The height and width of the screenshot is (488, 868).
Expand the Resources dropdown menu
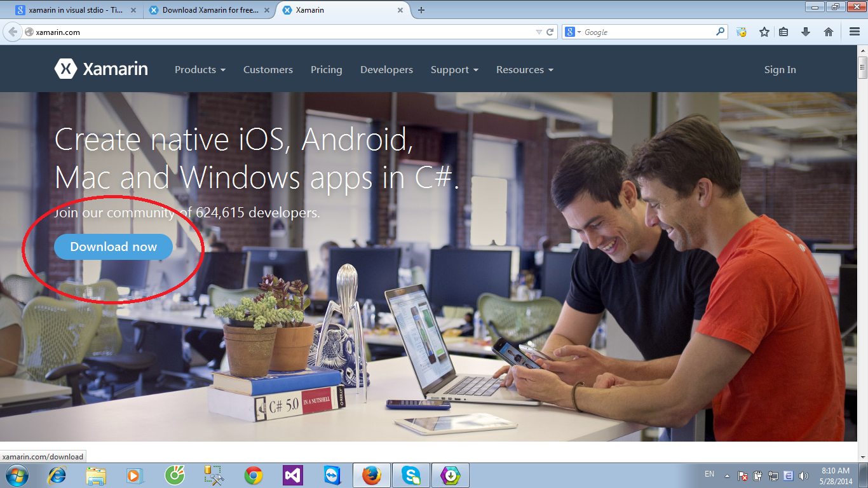525,70
